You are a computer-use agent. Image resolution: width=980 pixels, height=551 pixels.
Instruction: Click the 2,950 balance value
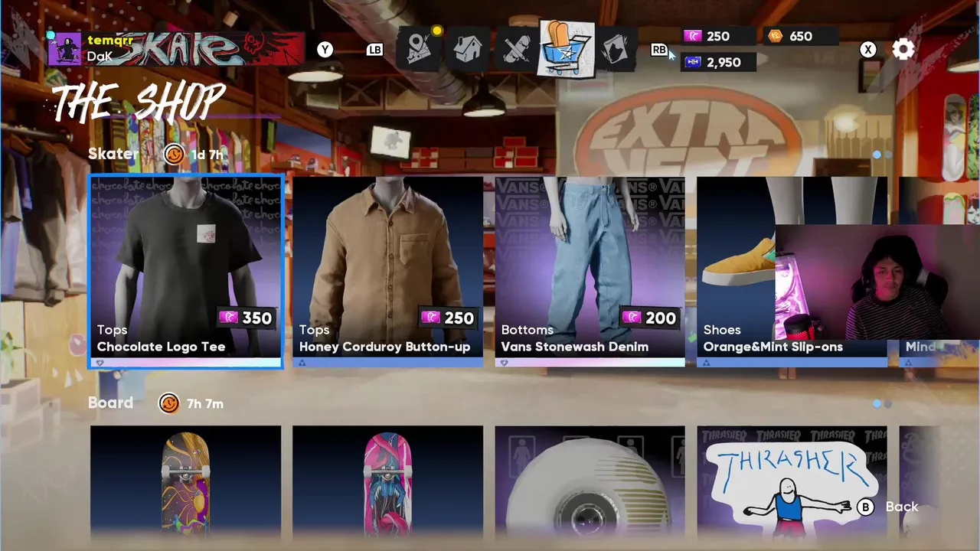click(724, 62)
